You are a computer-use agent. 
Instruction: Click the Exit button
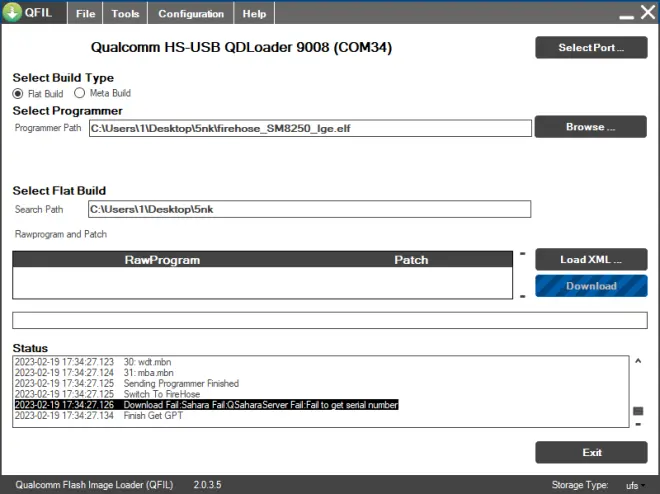point(590,452)
